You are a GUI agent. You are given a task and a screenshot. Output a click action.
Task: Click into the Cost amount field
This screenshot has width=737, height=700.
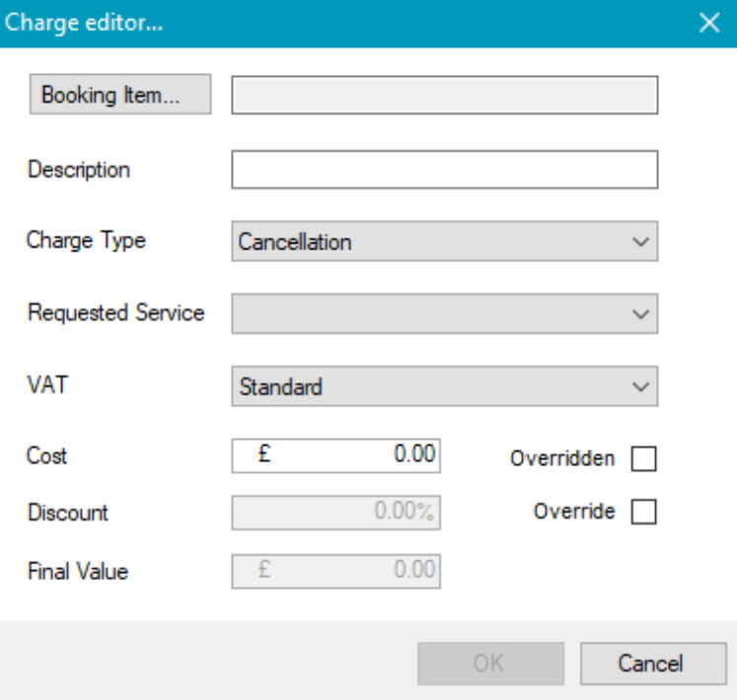tap(335, 457)
